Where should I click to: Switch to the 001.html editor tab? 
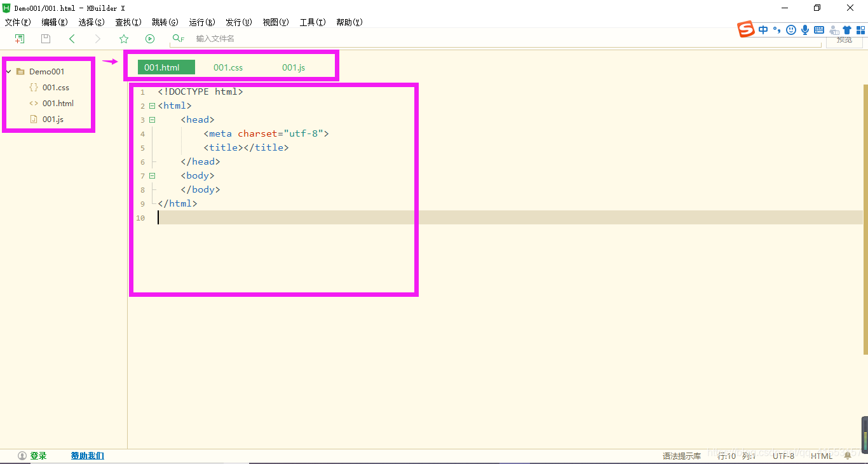(166, 67)
